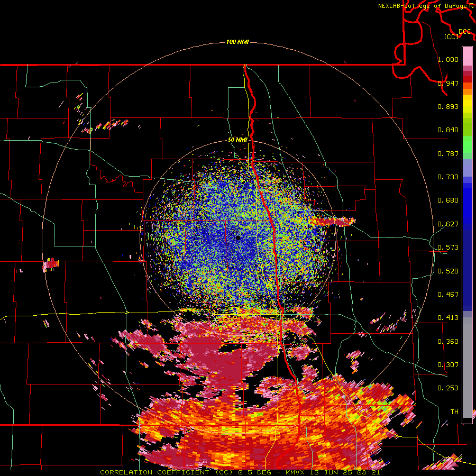
Task: Click the 100 NMI range ring label
Action: click(237, 42)
